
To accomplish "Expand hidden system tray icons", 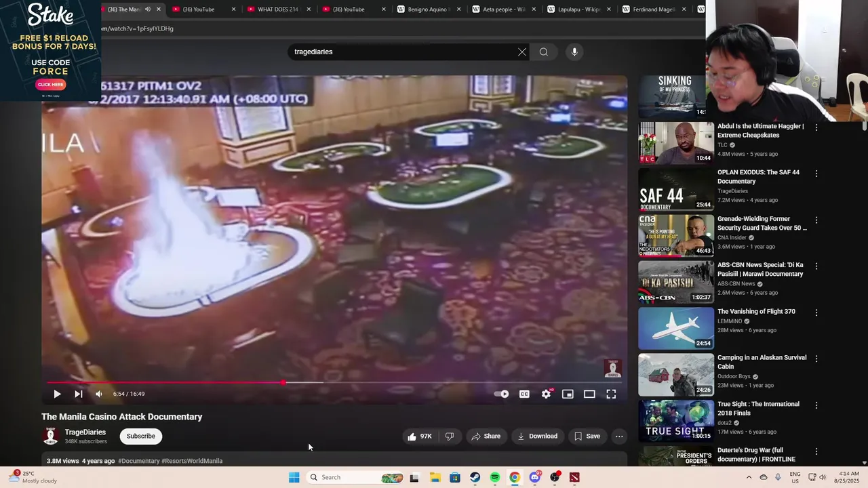I will coord(749,477).
